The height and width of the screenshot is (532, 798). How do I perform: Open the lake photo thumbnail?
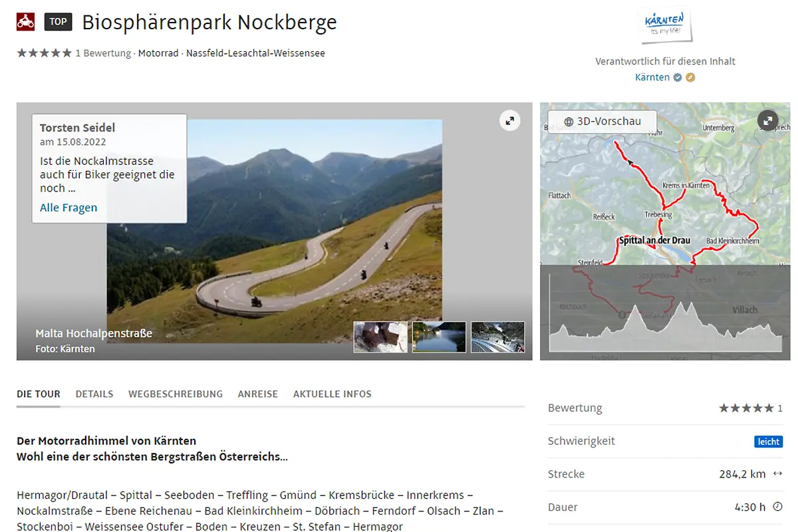[439, 336]
